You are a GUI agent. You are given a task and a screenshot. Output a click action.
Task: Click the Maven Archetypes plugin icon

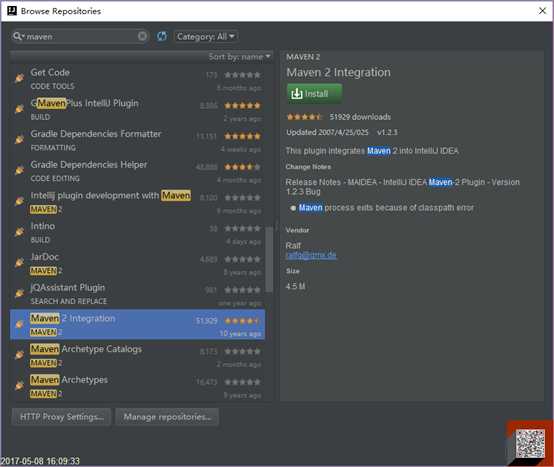pos(19,385)
